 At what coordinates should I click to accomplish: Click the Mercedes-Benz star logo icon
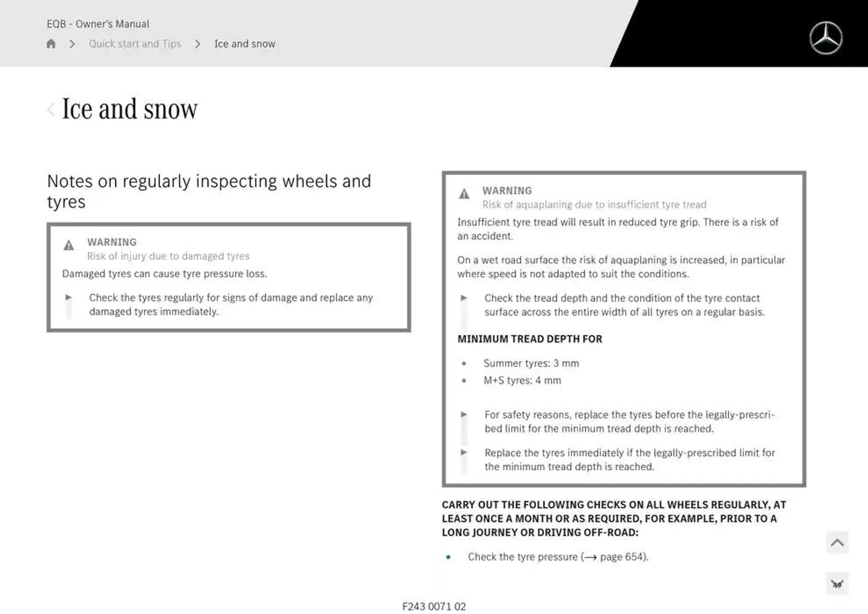826,37
